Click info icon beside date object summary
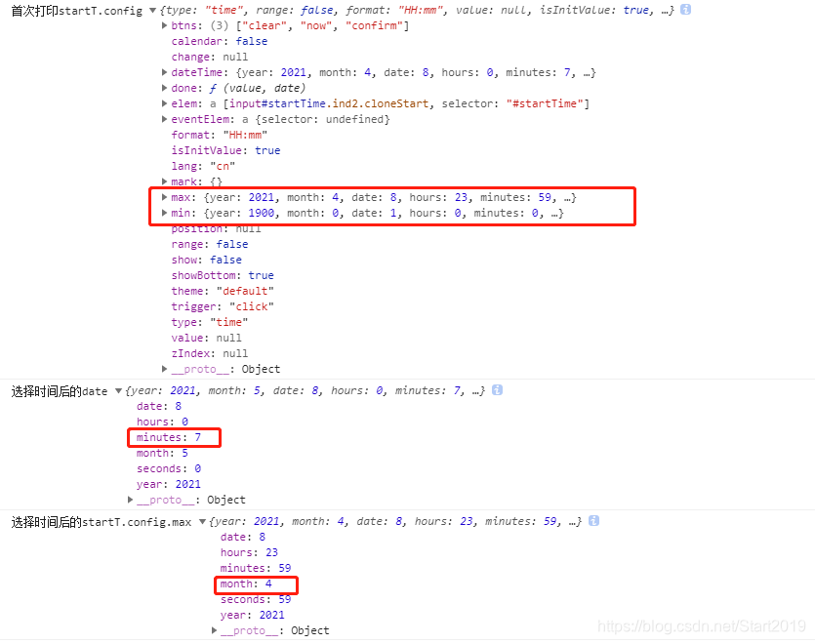This screenshot has height=644, width=815. coord(497,390)
